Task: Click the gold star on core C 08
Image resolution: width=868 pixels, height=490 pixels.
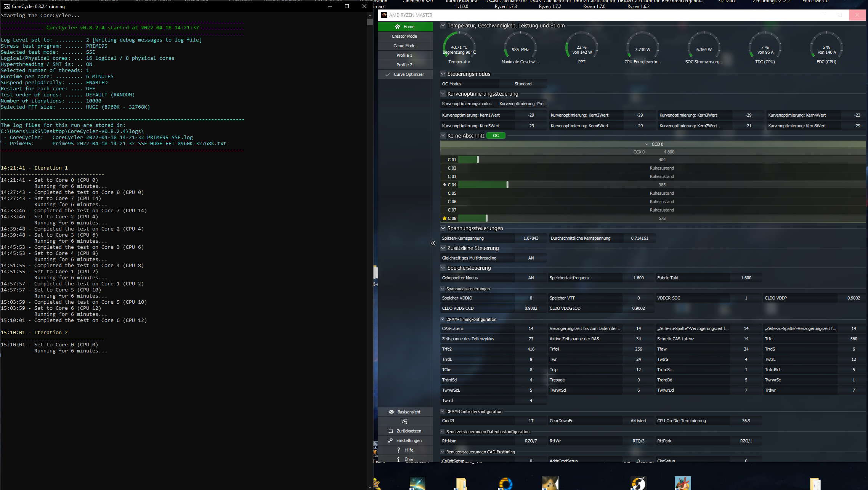Action: pyautogui.click(x=444, y=218)
